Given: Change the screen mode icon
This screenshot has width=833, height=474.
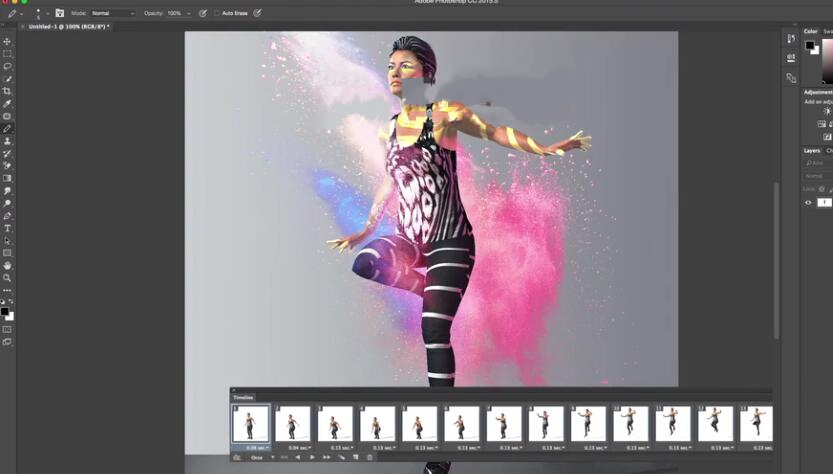Looking at the screenshot, I should (x=7, y=342).
